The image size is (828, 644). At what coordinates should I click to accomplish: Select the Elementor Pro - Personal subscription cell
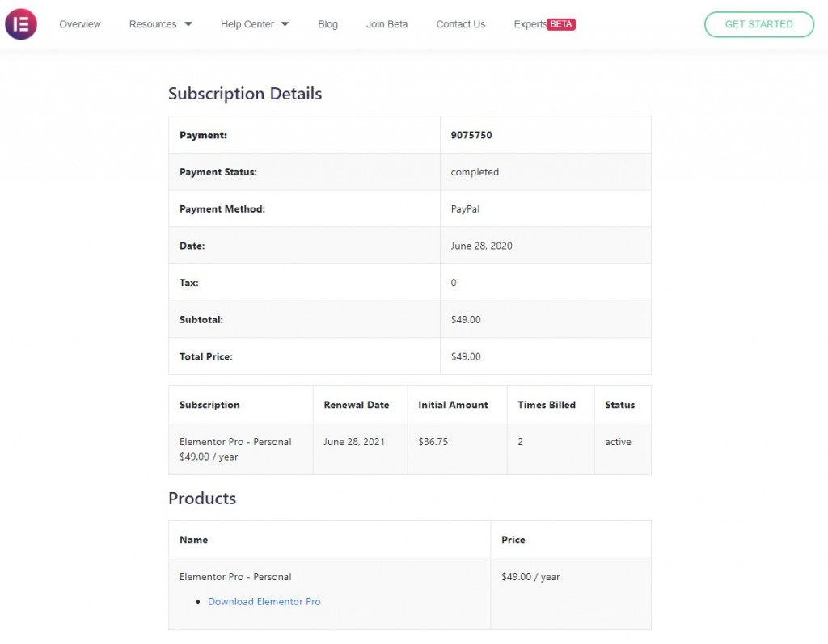tap(235, 442)
